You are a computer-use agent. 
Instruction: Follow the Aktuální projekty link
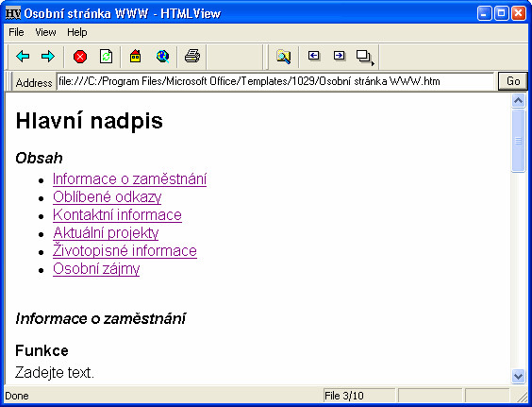click(106, 233)
